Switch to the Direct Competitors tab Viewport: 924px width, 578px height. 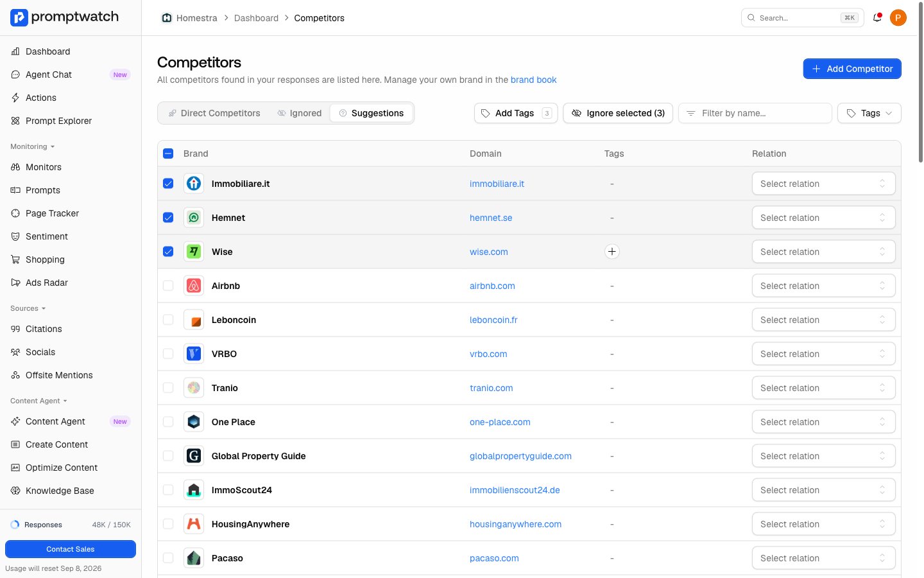click(x=214, y=113)
